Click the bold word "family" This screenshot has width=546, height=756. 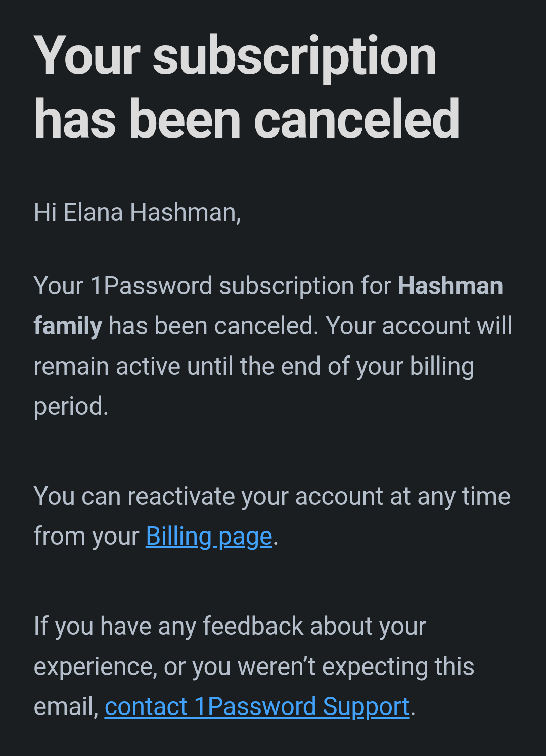tap(68, 326)
